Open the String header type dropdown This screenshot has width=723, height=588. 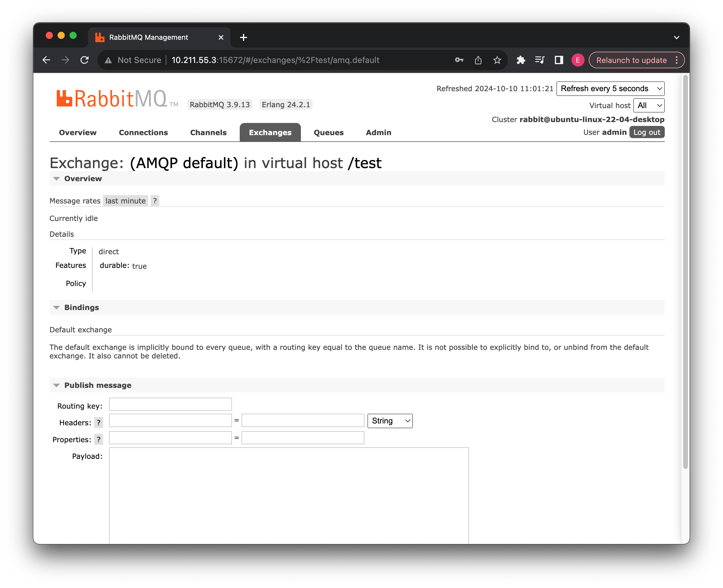point(390,421)
